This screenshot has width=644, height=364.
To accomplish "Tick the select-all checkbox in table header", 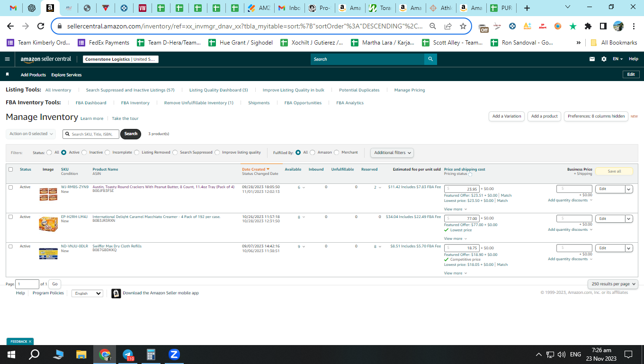I will 10,169.
